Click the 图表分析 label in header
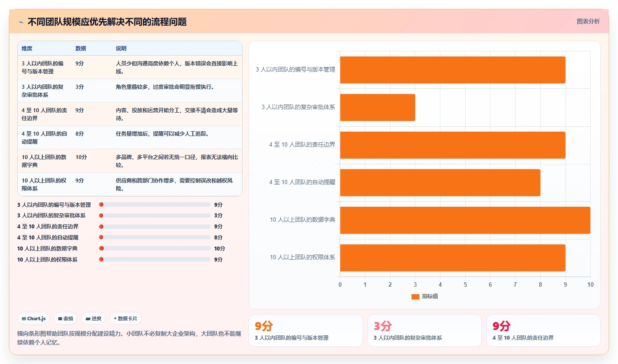This screenshot has width=618, height=364. [588, 21]
